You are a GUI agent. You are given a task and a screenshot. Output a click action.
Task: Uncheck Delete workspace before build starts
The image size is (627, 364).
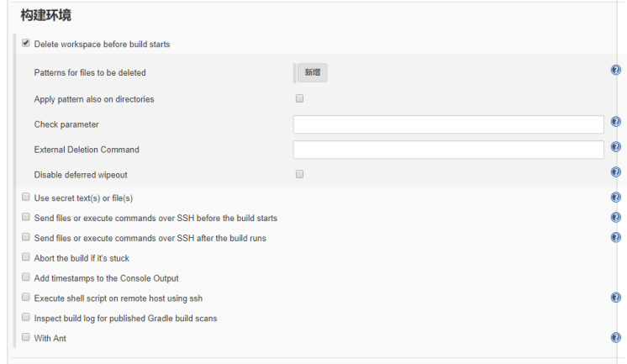[x=26, y=43]
